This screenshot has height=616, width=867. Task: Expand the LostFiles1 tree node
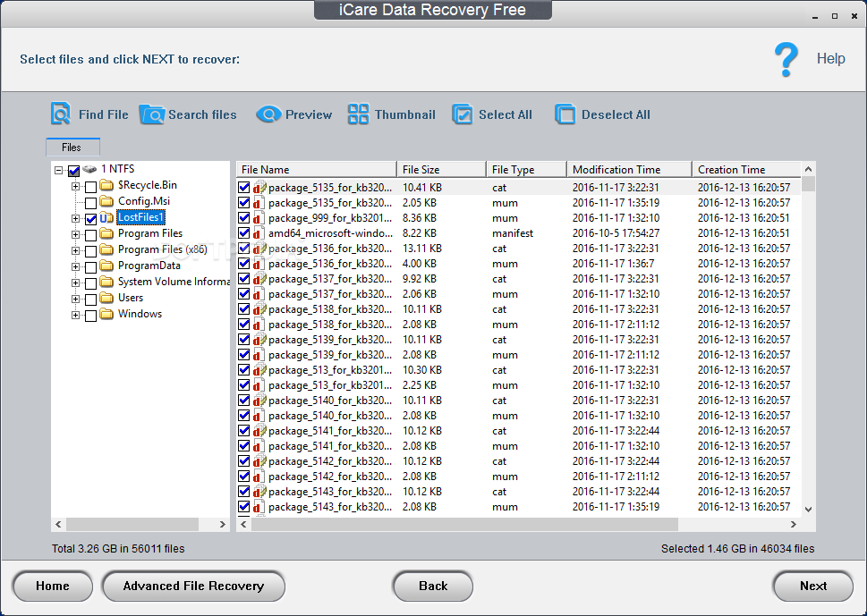[x=76, y=218]
